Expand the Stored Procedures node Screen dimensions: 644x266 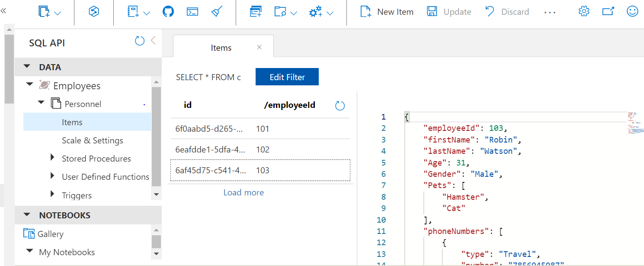pos(52,158)
